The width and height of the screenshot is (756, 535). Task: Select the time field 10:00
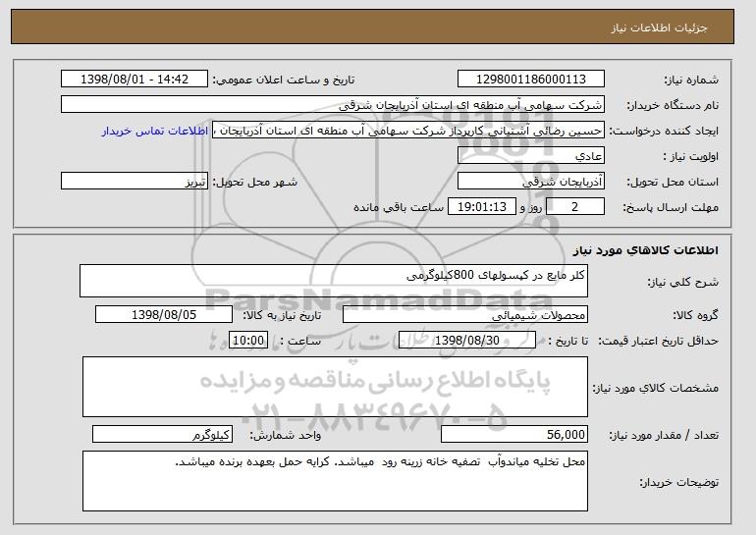248,341
